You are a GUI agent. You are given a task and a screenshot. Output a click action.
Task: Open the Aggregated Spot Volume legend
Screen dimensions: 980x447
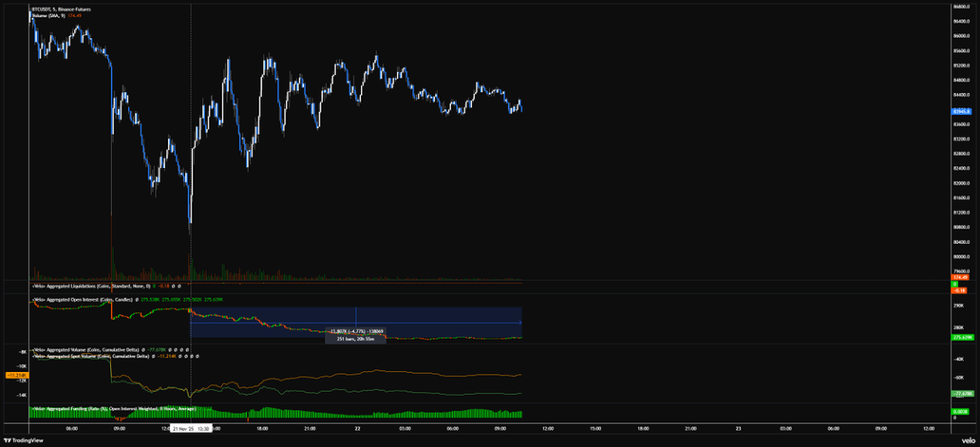(x=90, y=356)
